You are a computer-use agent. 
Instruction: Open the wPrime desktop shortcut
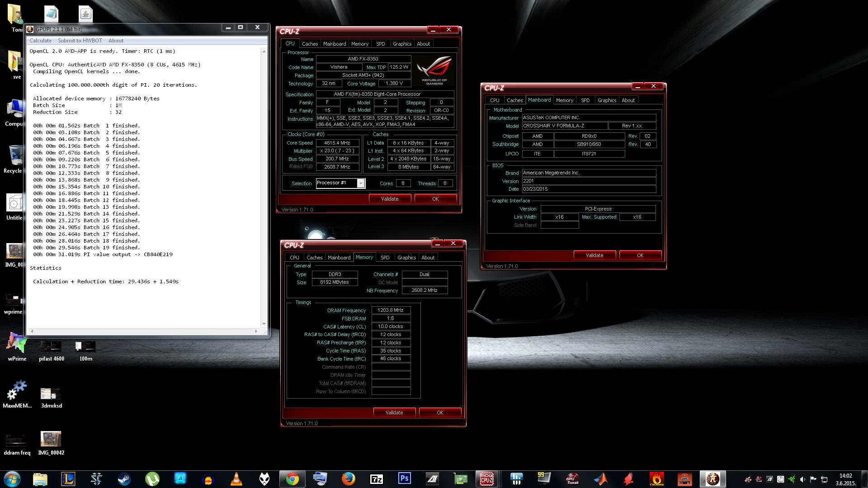click(17, 347)
